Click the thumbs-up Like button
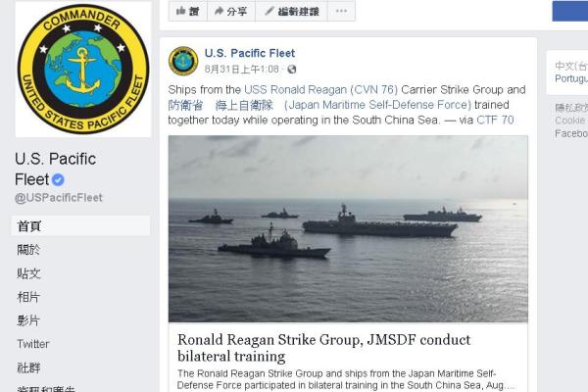 point(188,11)
